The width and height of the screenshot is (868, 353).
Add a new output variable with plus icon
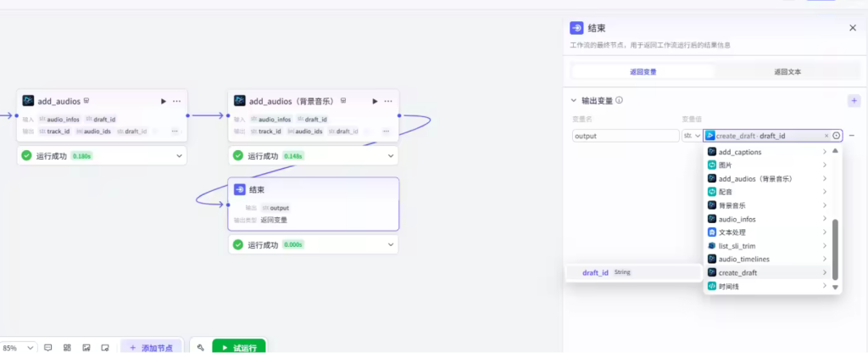click(x=853, y=100)
